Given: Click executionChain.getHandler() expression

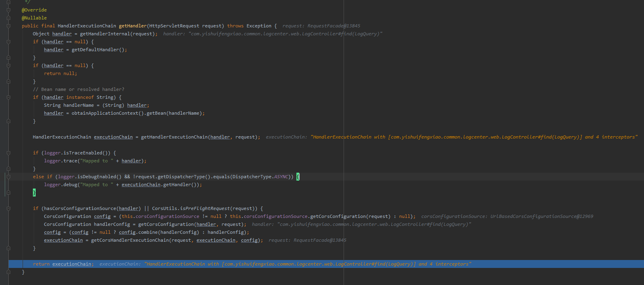Looking at the screenshot, I should click(x=161, y=185).
